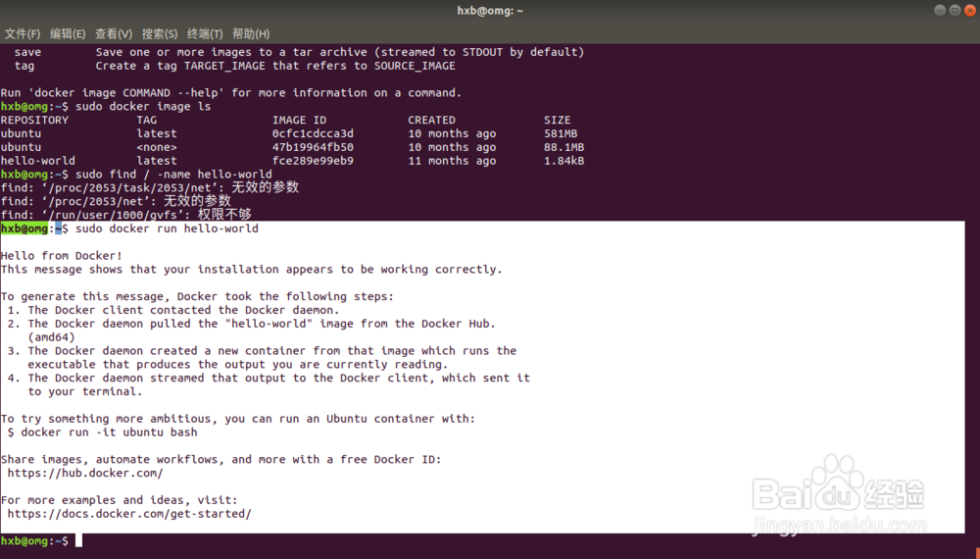Click size value 581MB

(561, 133)
